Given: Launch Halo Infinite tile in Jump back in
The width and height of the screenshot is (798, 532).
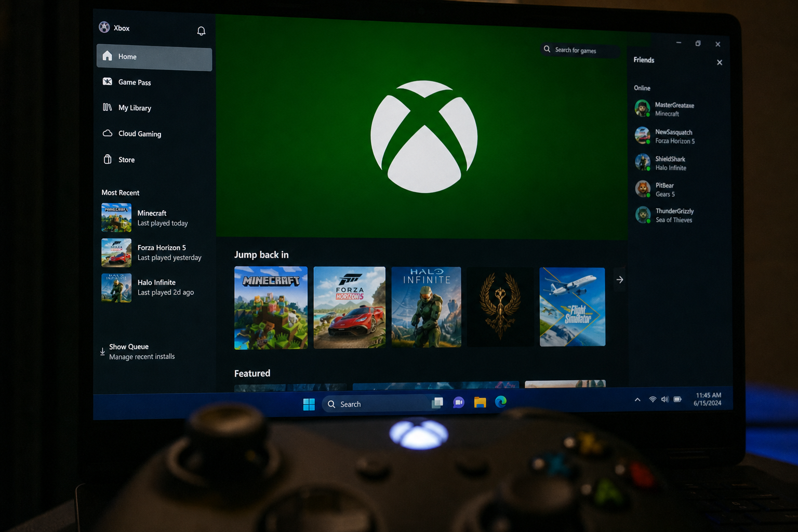Looking at the screenshot, I should tap(426, 307).
